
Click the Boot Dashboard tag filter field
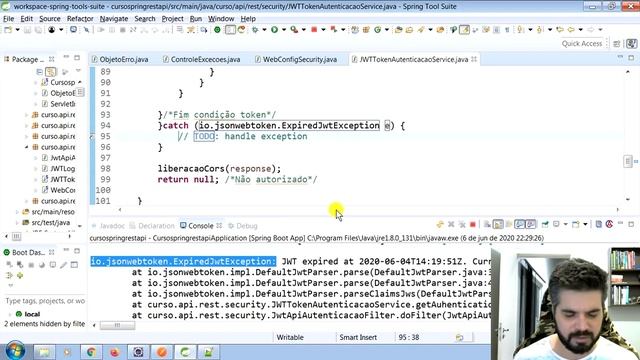pyautogui.click(x=44, y=301)
